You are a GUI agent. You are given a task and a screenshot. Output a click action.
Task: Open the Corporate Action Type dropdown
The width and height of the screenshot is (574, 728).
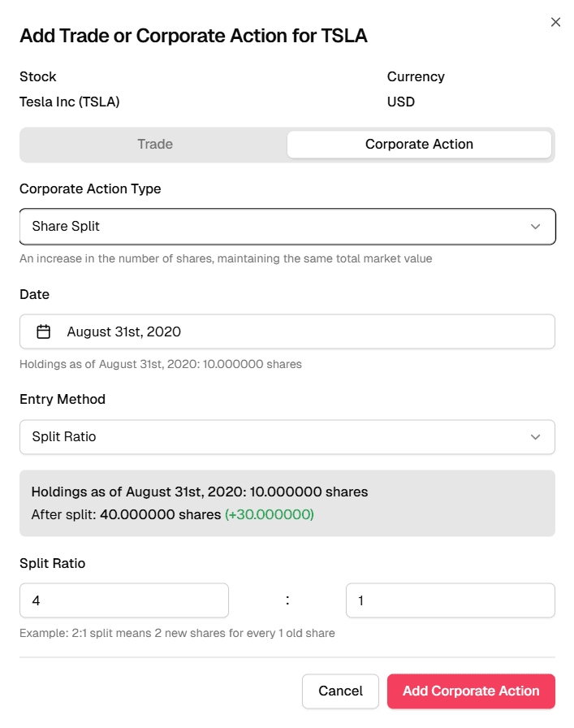point(287,226)
